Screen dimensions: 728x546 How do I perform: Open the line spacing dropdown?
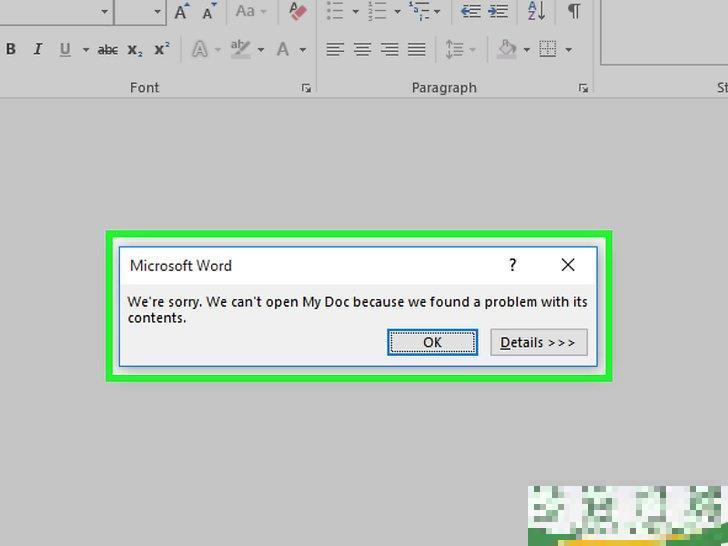point(474,49)
